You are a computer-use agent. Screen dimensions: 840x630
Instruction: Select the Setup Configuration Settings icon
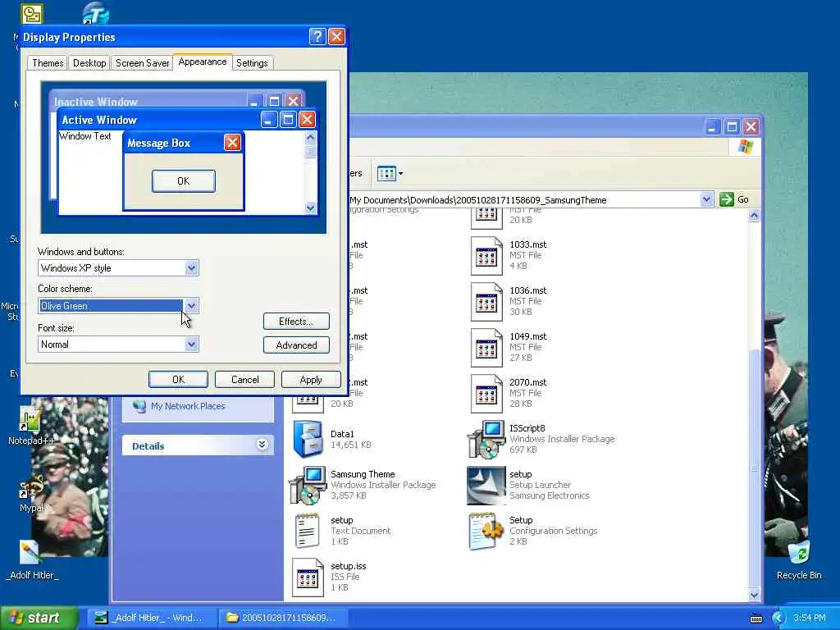[486, 531]
